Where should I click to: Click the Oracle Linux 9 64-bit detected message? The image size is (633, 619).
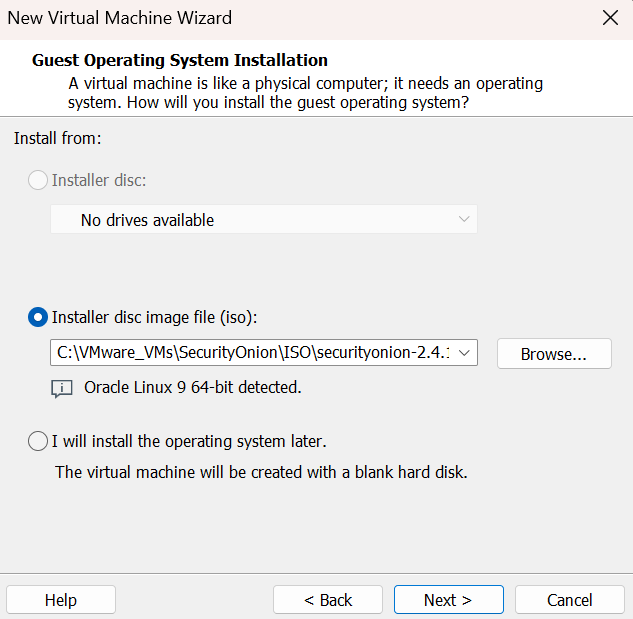pos(193,387)
